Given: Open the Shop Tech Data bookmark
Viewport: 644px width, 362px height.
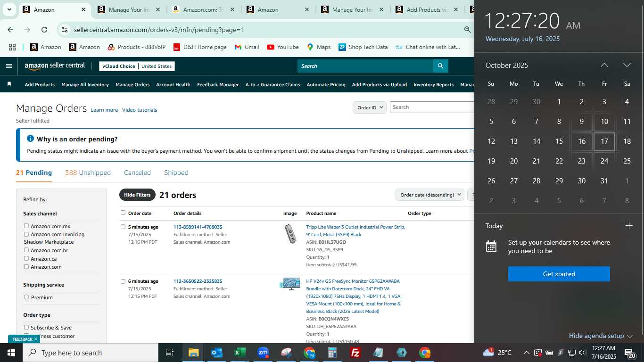Looking at the screenshot, I should pos(363,47).
